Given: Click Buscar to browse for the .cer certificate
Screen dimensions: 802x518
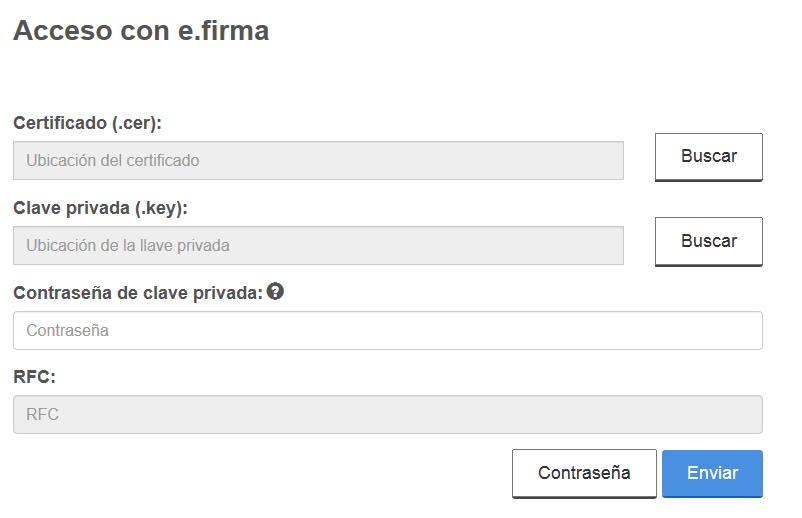Looking at the screenshot, I should pos(708,157).
